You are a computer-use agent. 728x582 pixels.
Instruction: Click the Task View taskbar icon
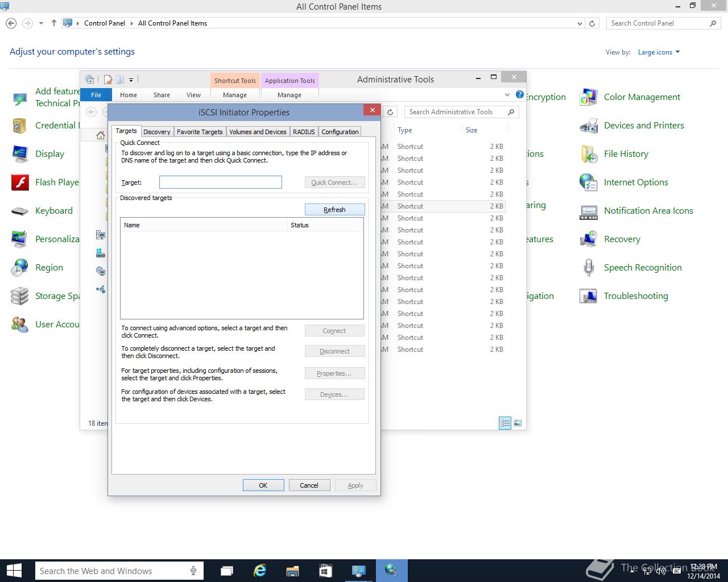[x=227, y=571]
